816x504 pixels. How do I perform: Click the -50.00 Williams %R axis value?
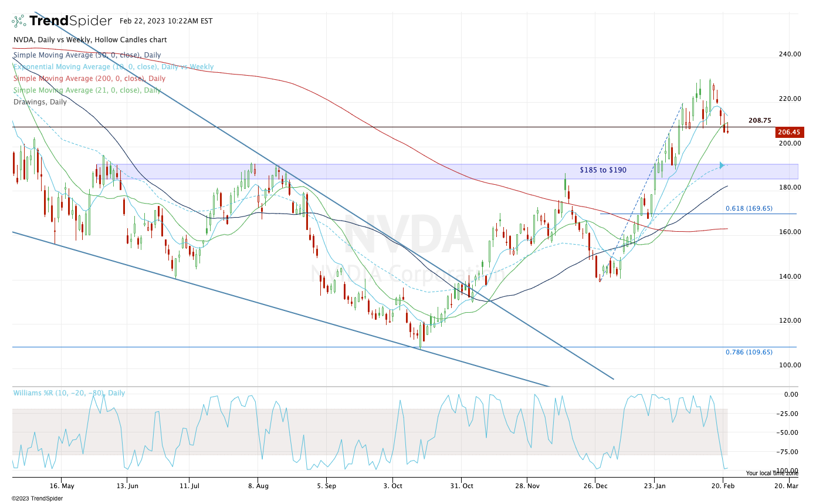click(787, 432)
